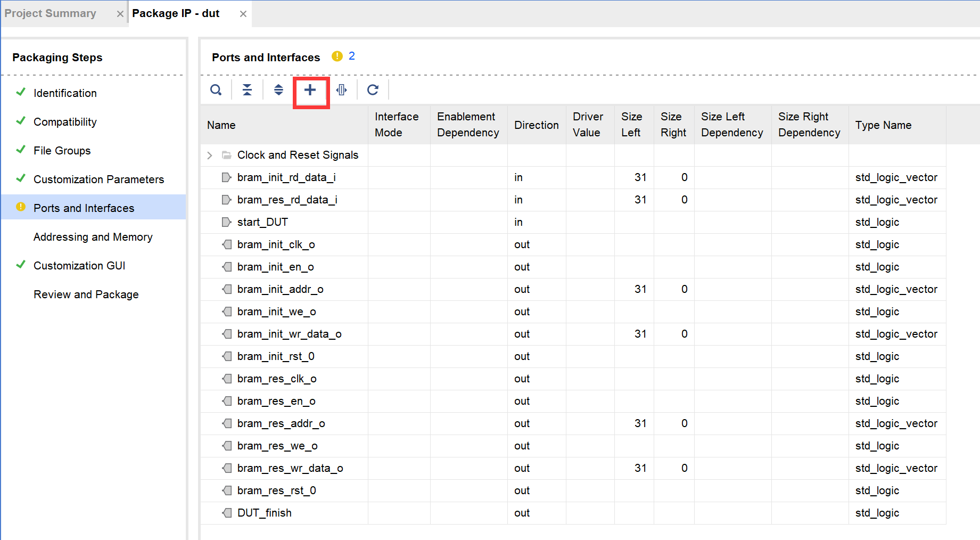Image resolution: width=980 pixels, height=540 pixels.
Task: Click the output port icon of bram_init_we_o
Action: 227,312
